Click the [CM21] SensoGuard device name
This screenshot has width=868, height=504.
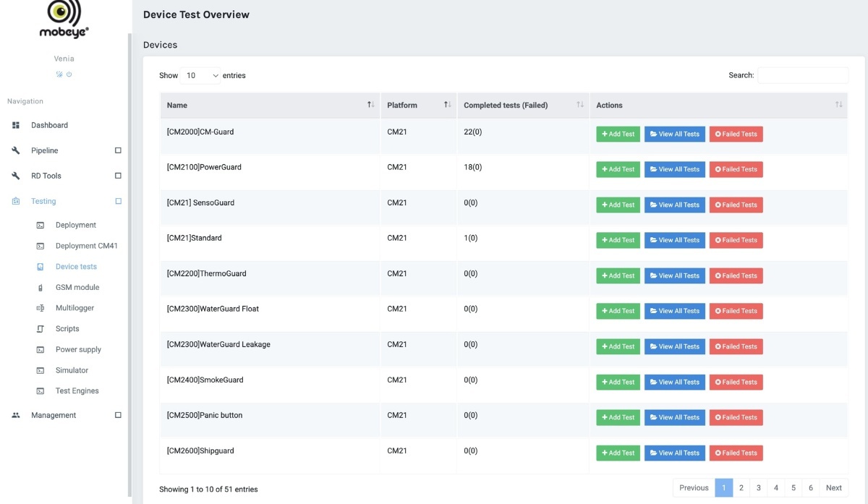(200, 202)
